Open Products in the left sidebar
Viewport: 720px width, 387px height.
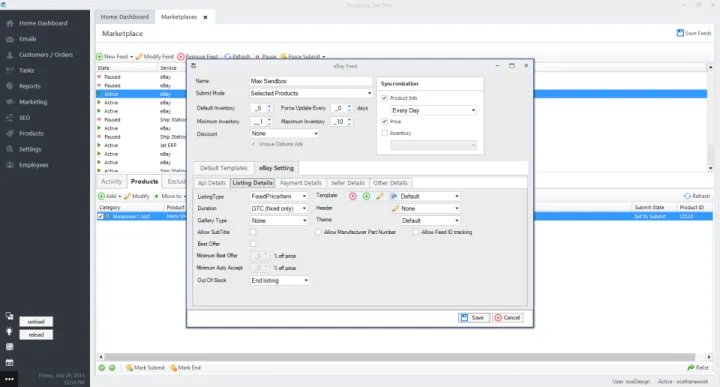[31, 134]
